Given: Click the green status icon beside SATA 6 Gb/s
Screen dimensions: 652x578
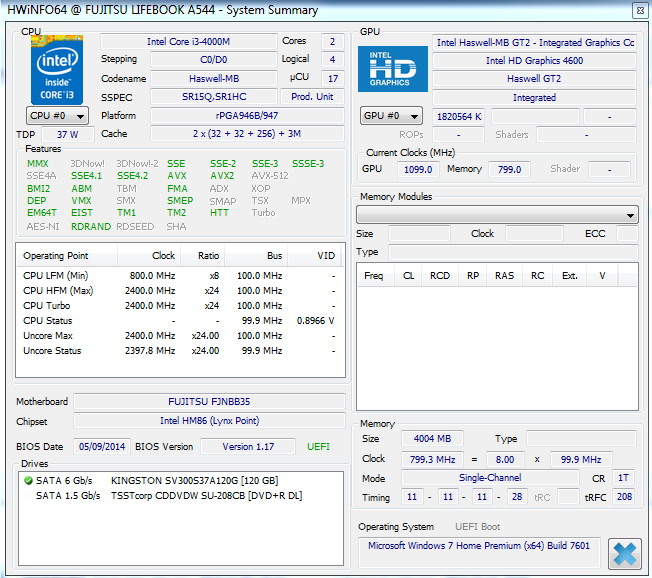Looking at the screenshot, I should pos(28,481).
